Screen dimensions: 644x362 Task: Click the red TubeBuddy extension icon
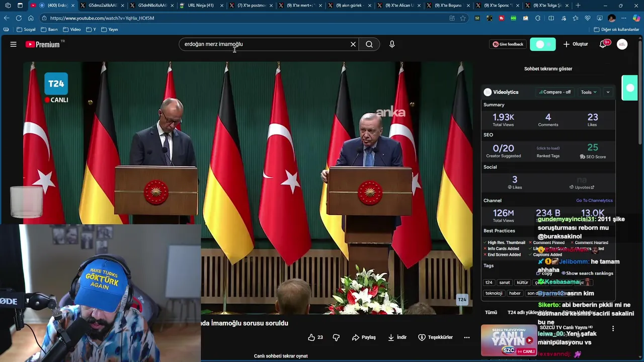502,18
